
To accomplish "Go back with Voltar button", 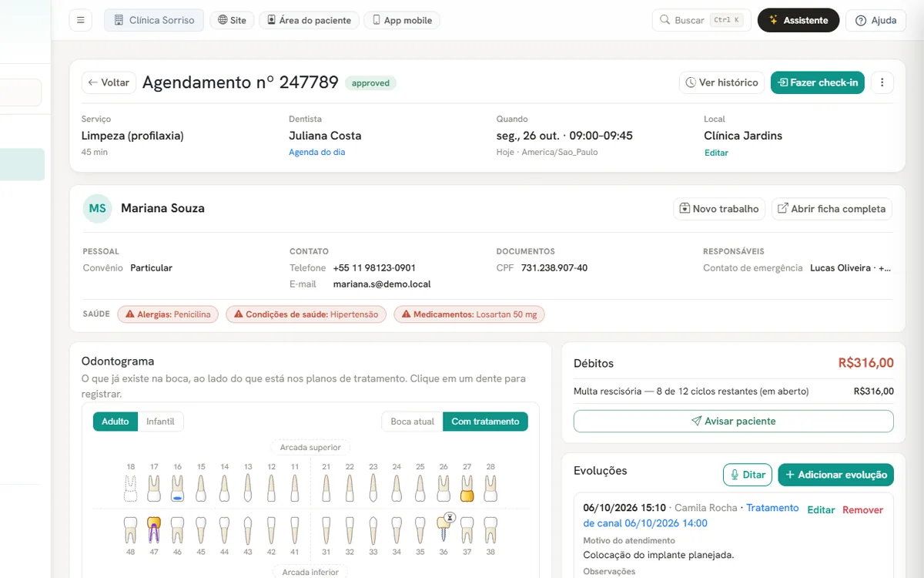I will coord(109,82).
